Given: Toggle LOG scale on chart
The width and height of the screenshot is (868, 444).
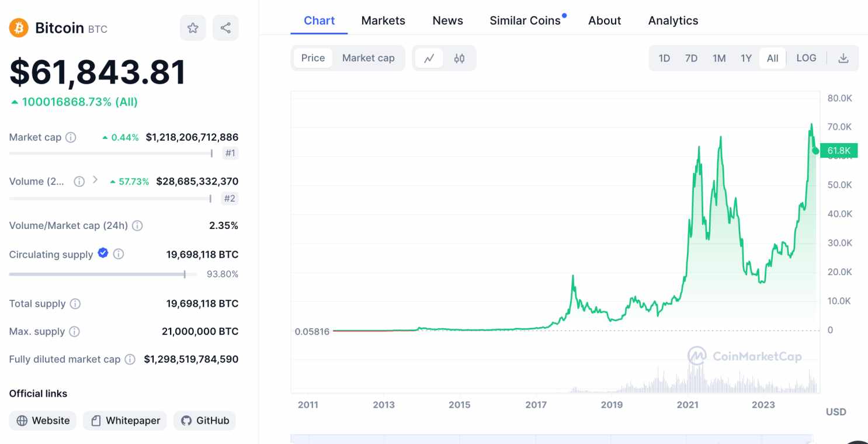Looking at the screenshot, I should (806, 58).
